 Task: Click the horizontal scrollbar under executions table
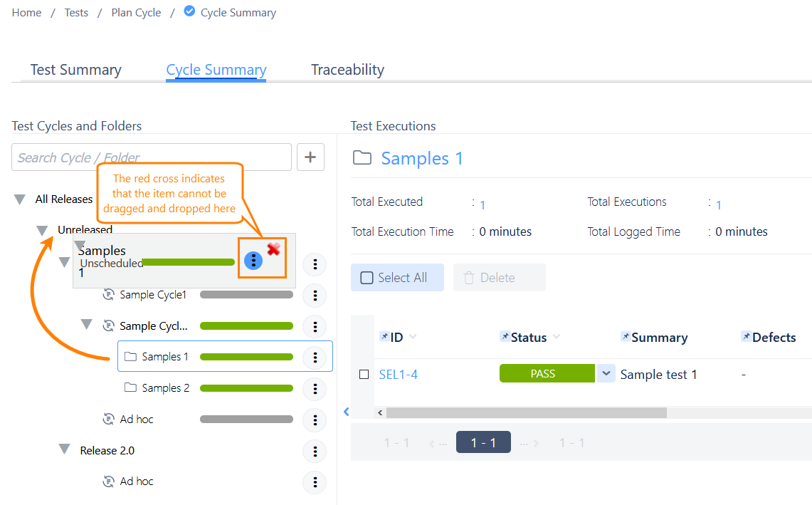(x=526, y=413)
